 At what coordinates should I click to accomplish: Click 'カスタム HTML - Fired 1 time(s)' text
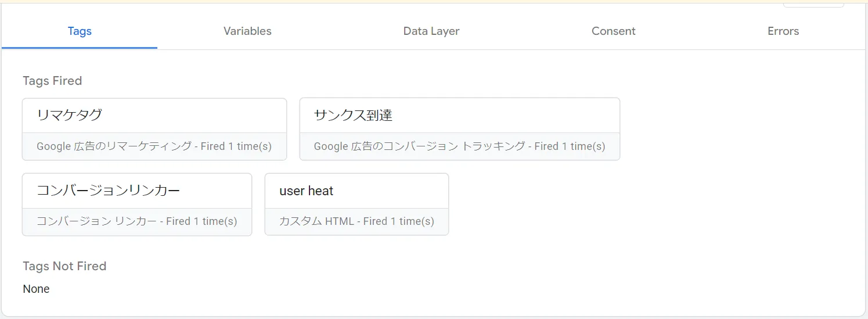click(x=356, y=221)
